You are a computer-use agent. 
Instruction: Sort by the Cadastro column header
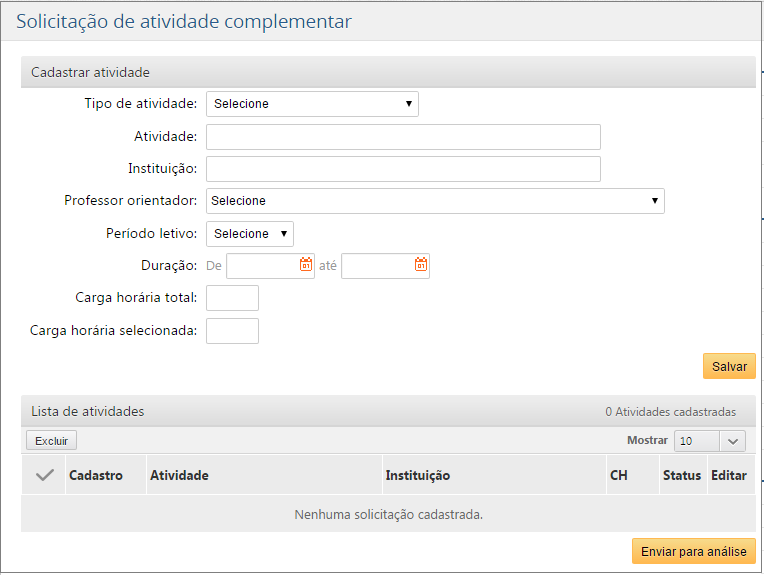(x=96, y=476)
